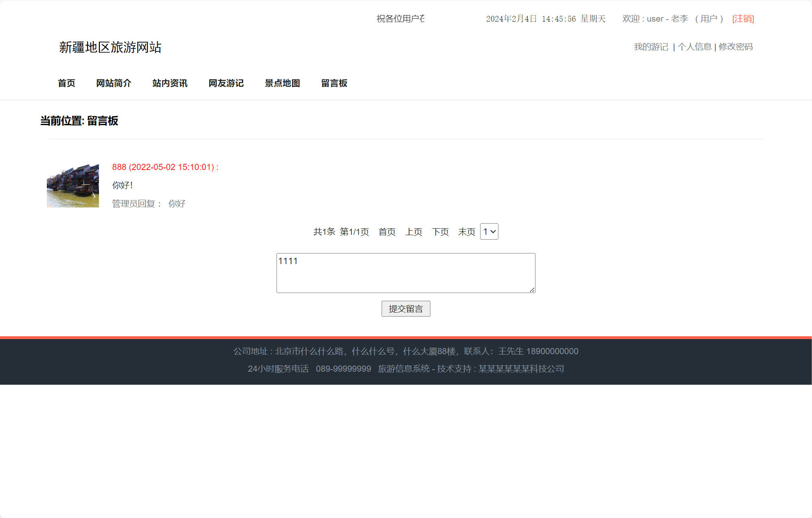
Task: Select 网友游记 in navigation bar
Action: (226, 83)
